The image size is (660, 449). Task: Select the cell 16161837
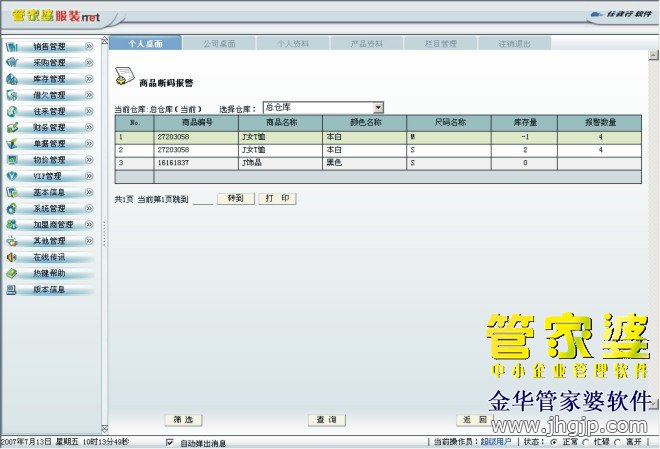coord(197,163)
